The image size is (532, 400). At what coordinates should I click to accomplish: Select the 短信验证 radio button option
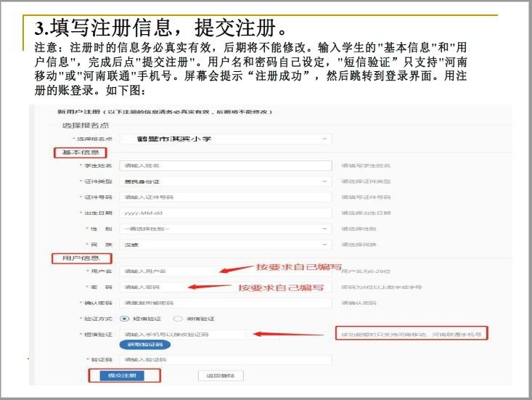tap(125, 318)
